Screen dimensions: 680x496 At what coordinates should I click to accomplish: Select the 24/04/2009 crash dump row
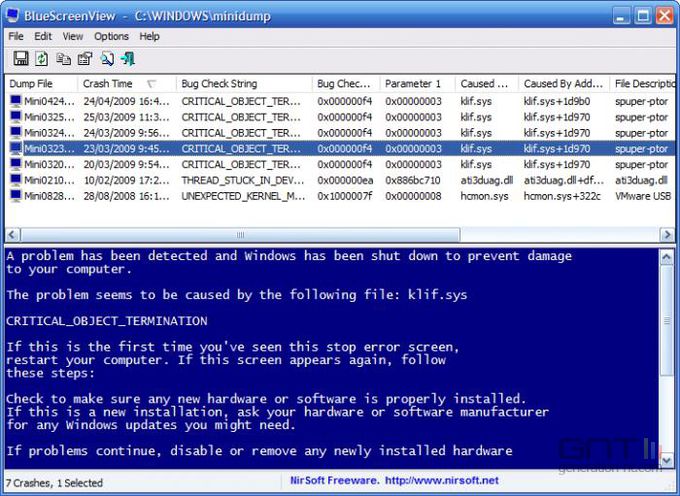tap(120, 101)
